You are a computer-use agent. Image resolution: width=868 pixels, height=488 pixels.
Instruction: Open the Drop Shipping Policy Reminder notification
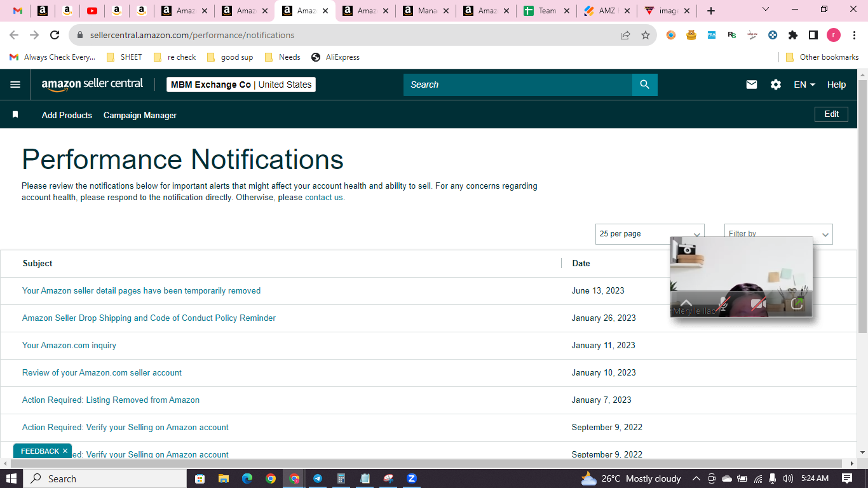[x=149, y=318]
